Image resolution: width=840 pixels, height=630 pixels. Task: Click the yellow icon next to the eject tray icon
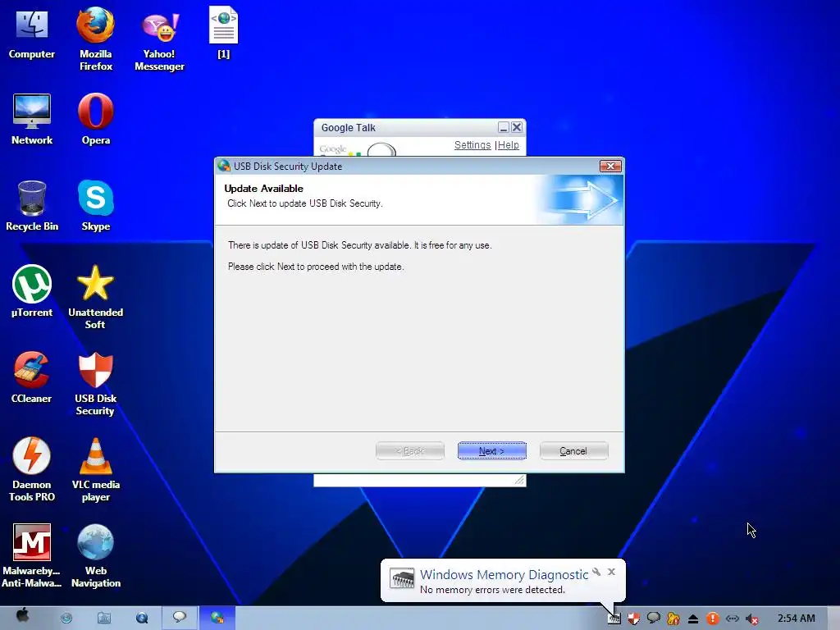tap(673, 619)
